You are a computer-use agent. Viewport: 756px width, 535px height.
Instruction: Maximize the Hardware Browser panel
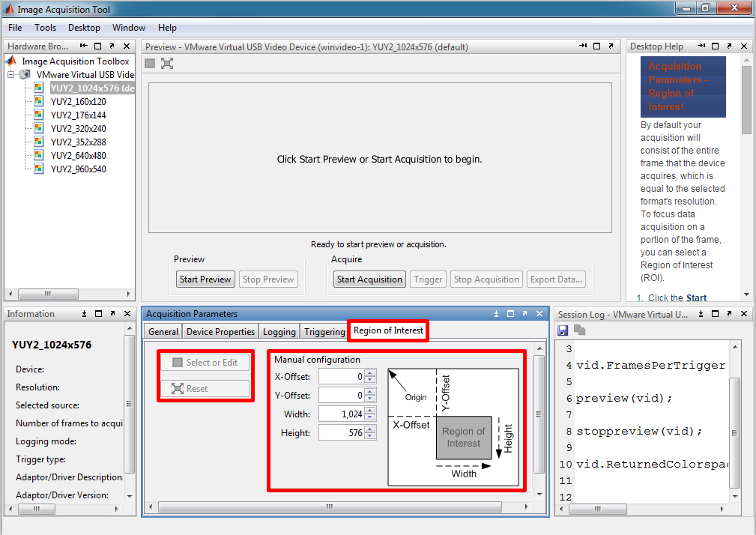point(98,46)
